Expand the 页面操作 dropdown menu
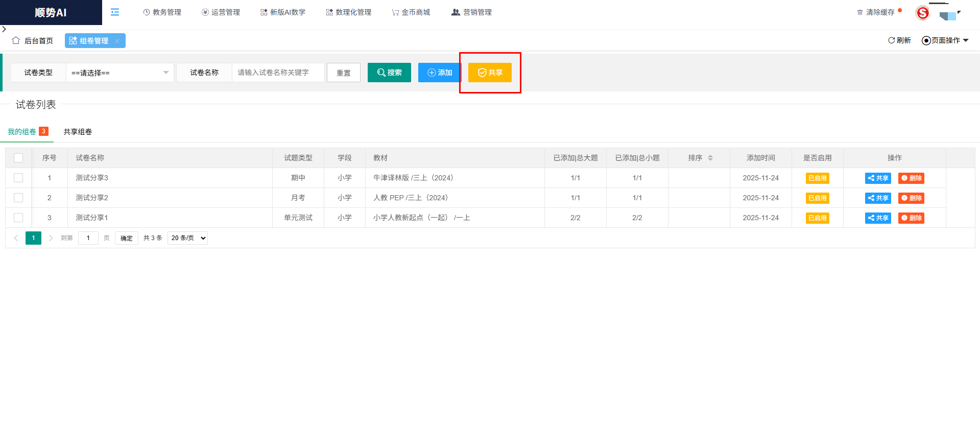The height and width of the screenshot is (425, 980). pyautogui.click(x=945, y=40)
